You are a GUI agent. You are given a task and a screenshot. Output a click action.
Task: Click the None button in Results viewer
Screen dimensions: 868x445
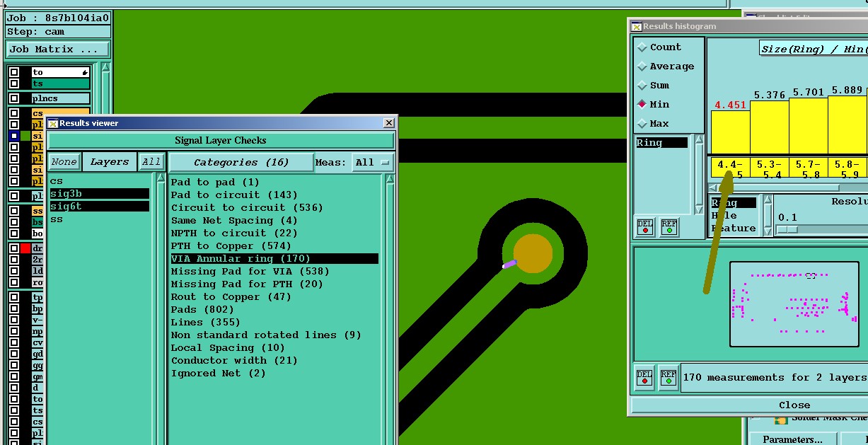tap(64, 162)
